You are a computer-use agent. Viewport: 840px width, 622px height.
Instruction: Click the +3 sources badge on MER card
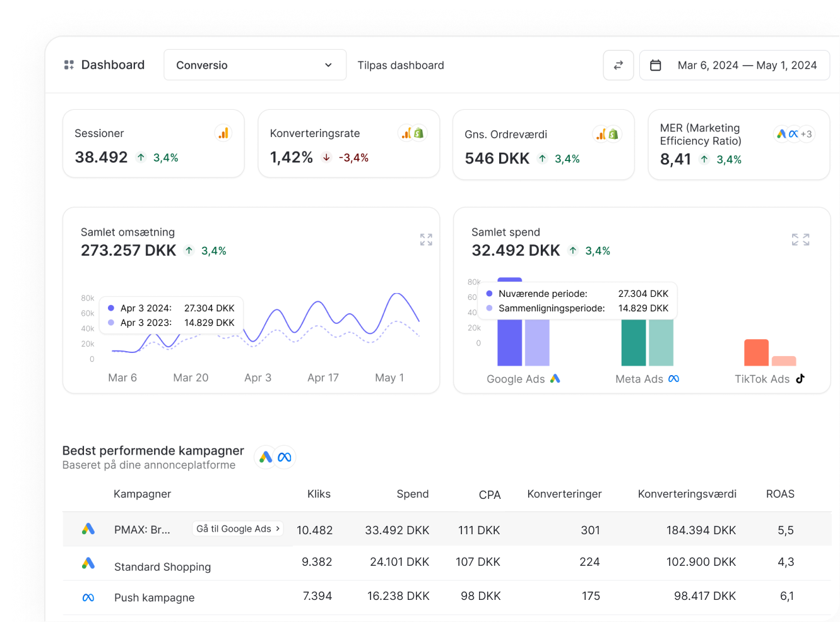[x=807, y=134]
